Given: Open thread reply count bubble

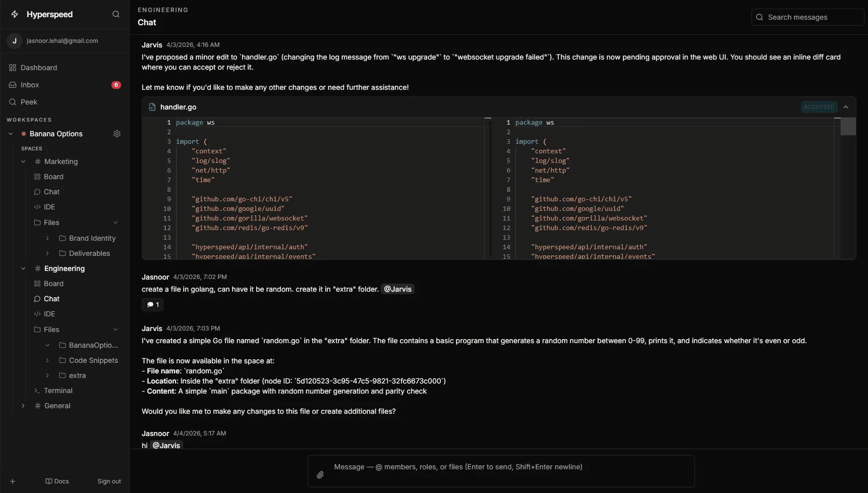Looking at the screenshot, I should coord(153,305).
